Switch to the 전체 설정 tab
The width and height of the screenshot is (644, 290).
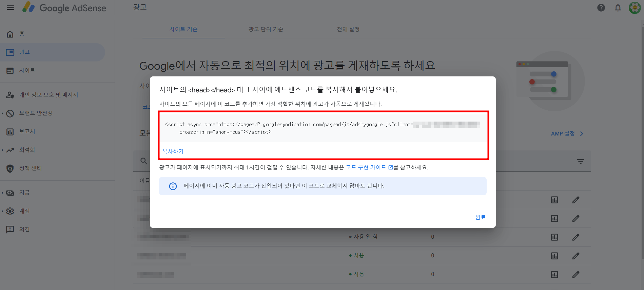point(348,30)
